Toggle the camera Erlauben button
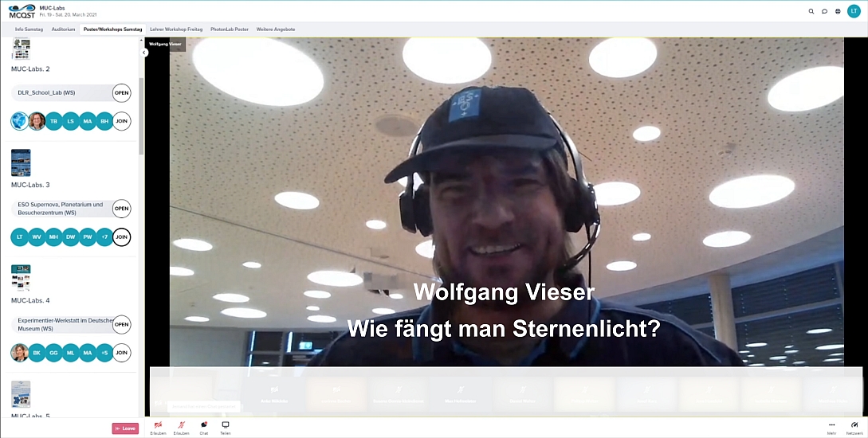The height and width of the screenshot is (438, 868). click(158, 425)
